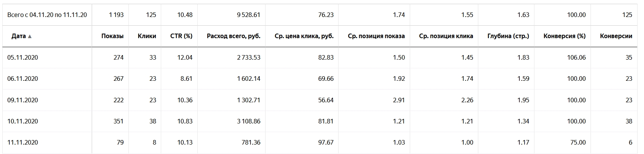Screen dimensions: 644x154
Task: Click the 106.06 conversion rate cell
Action: click(576, 57)
